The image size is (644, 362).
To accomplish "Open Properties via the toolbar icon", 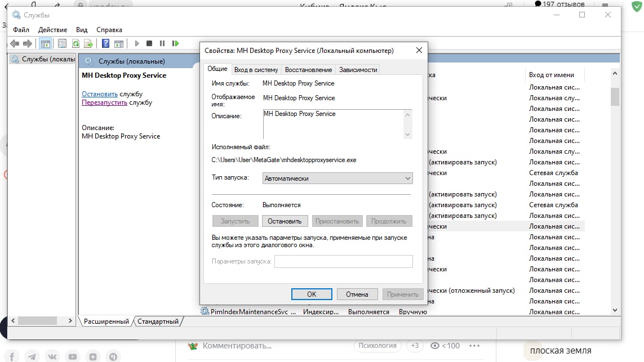I will point(62,43).
